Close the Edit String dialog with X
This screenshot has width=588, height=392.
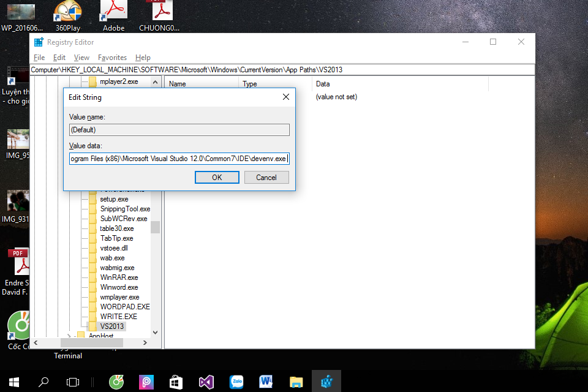[286, 97]
